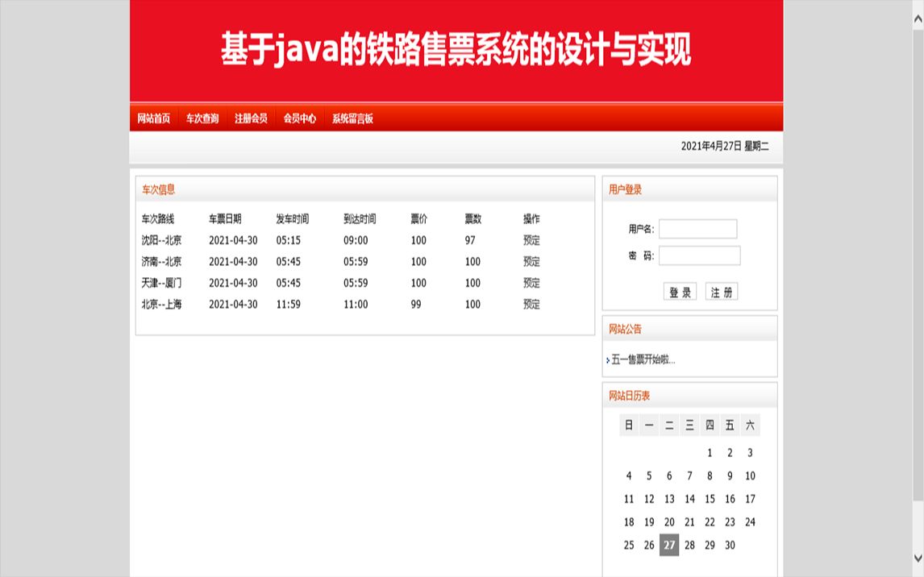
Task: Open the 车次查询 menu item
Action: point(204,118)
